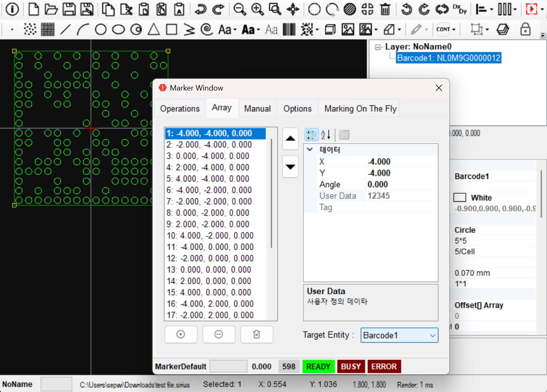This screenshot has width=547, height=392.
Task: Add array offset with plus button
Action: coord(180,334)
